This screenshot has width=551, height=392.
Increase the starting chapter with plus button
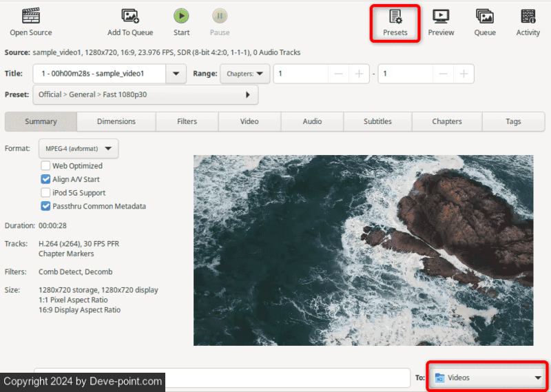[359, 74]
